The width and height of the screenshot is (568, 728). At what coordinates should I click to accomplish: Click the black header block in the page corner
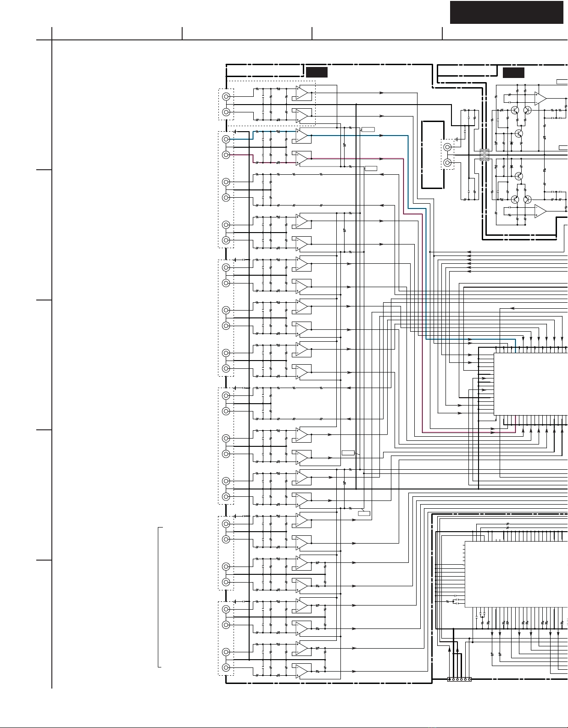coord(507,12)
